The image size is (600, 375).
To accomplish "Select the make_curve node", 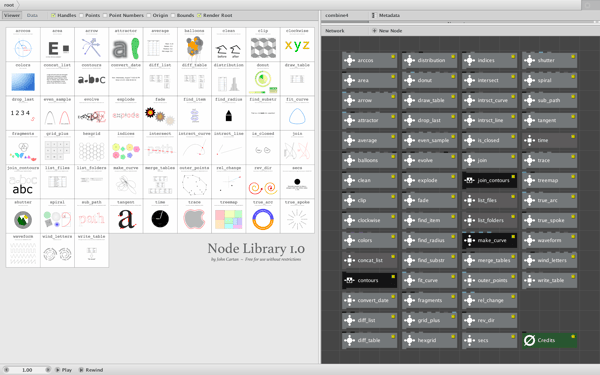I will point(489,240).
